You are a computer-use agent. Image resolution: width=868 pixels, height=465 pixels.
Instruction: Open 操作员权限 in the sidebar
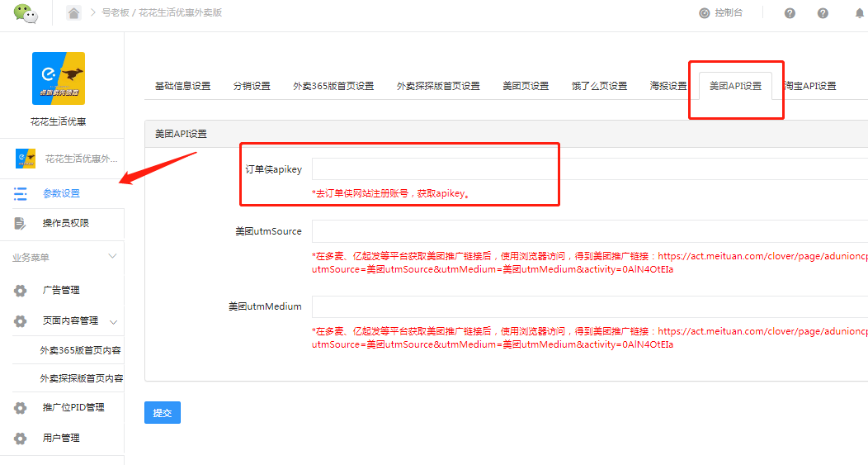click(66, 223)
